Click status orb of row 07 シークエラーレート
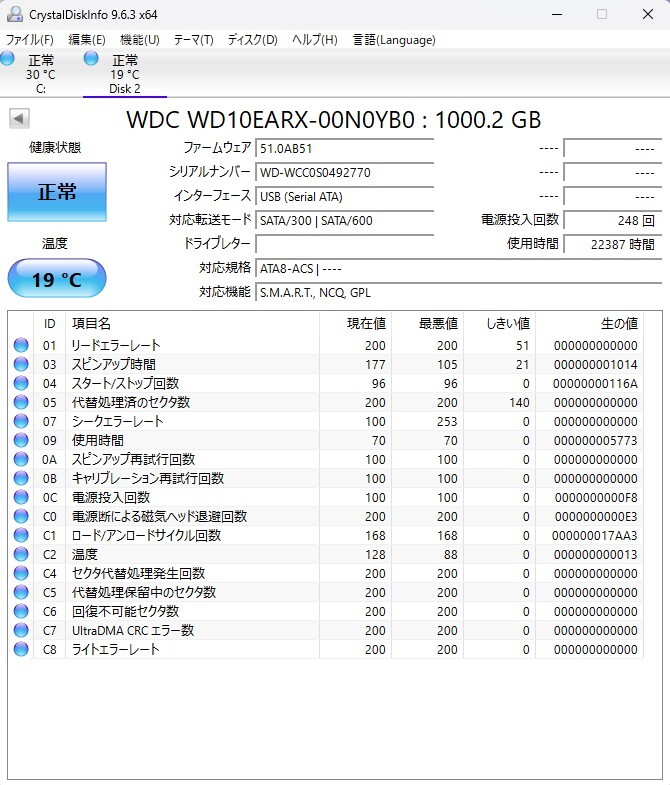 (x=21, y=421)
